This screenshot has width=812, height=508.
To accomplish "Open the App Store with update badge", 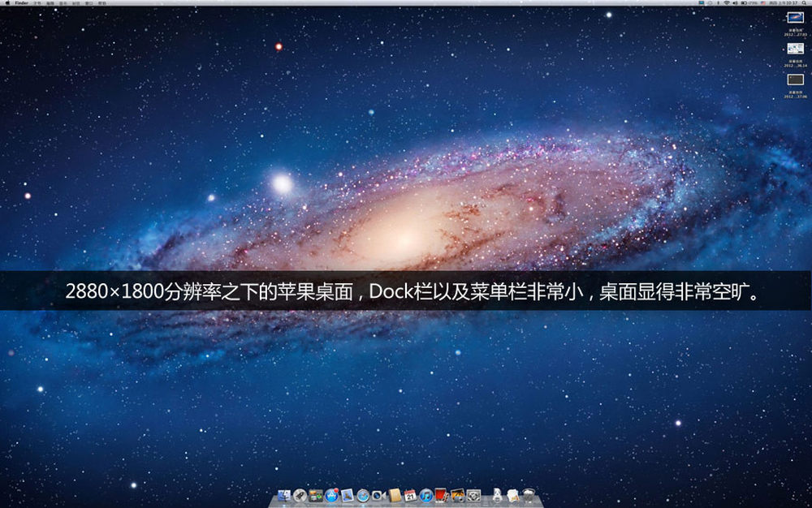I will [x=331, y=496].
